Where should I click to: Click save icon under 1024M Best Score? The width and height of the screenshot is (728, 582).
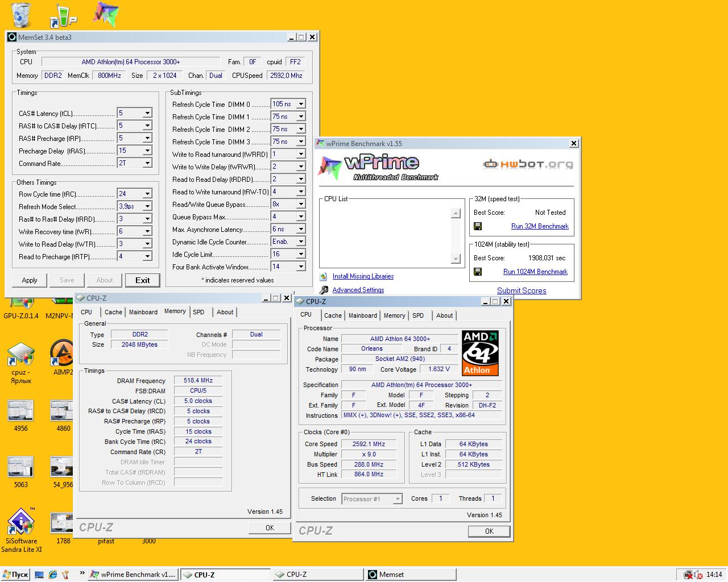coord(478,272)
